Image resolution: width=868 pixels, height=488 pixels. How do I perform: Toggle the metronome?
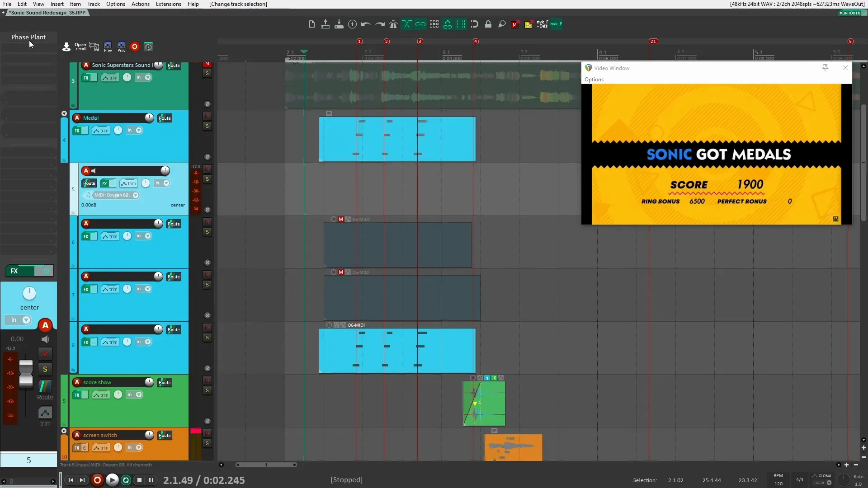(x=393, y=24)
